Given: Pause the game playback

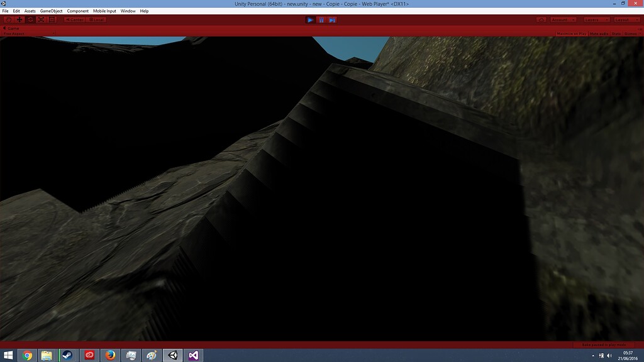Looking at the screenshot, I should tap(321, 19).
